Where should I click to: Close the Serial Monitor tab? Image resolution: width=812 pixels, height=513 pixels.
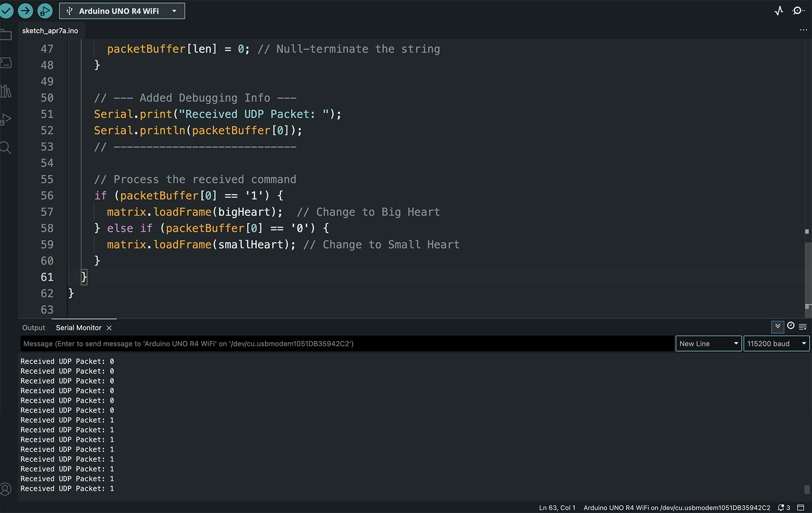click(x=109, y=328)
